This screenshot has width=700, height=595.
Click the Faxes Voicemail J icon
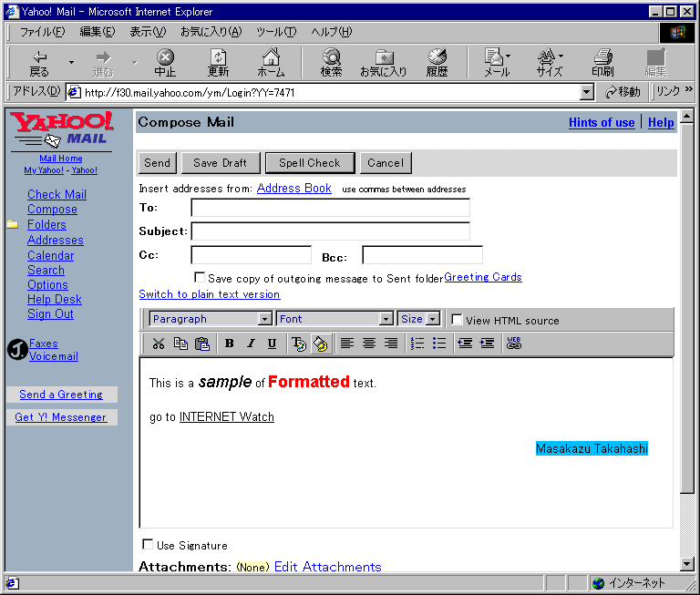17,350
